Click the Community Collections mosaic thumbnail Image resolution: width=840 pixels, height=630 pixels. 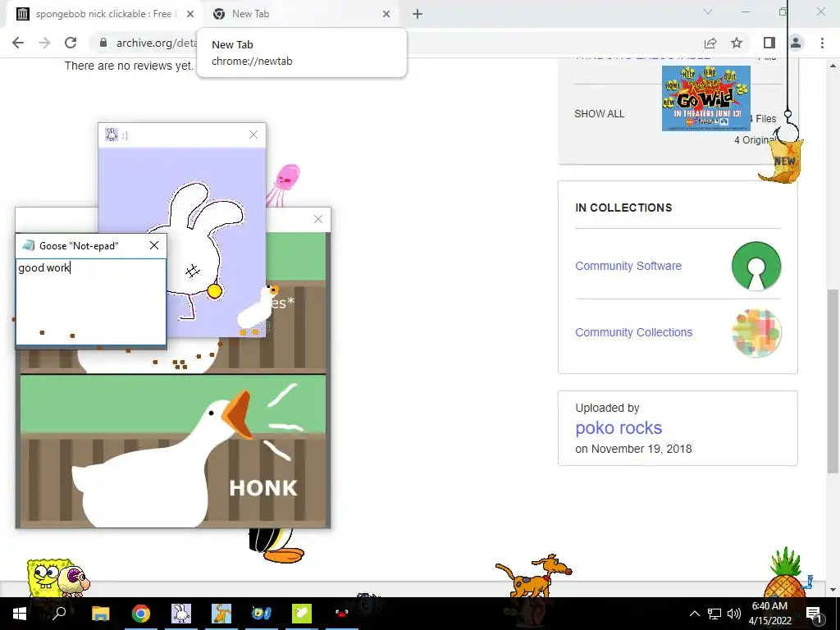pos(756,332)
